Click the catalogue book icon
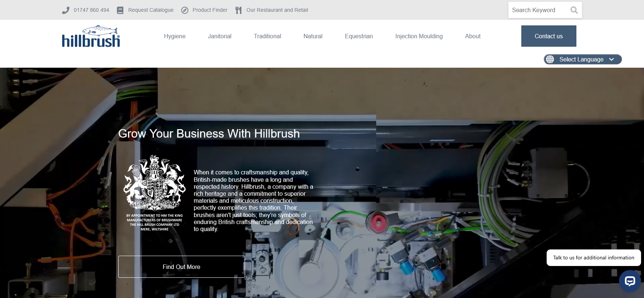 tap(120, 10)
